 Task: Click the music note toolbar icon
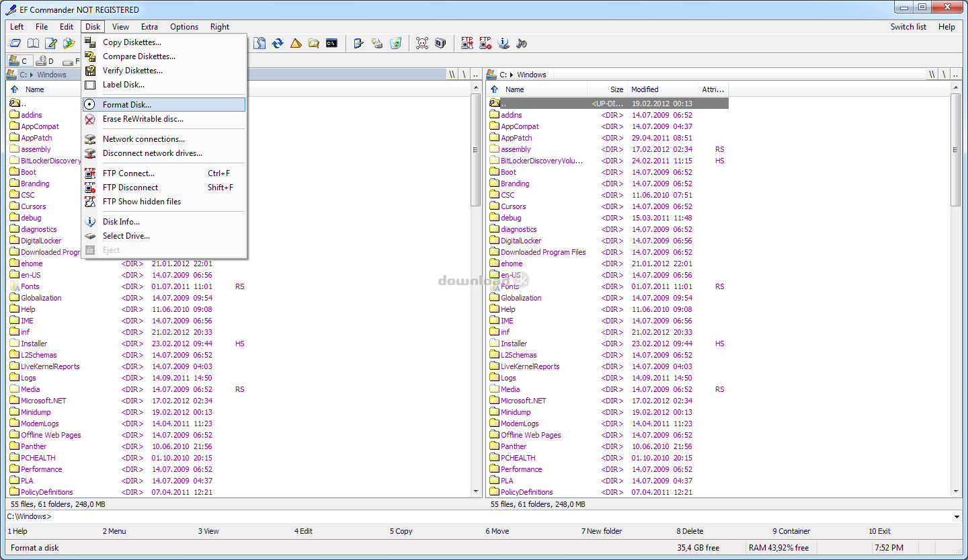[x=522, y=44]
